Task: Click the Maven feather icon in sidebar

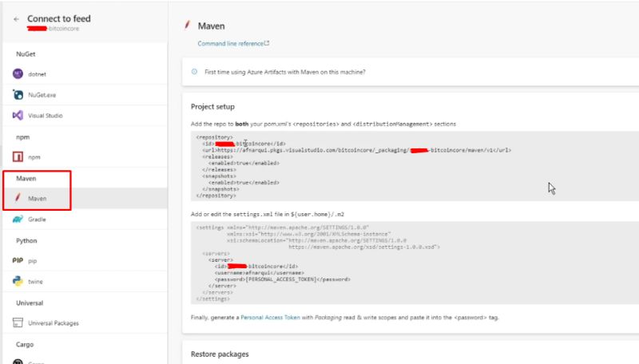Action: tap(18, 198)
